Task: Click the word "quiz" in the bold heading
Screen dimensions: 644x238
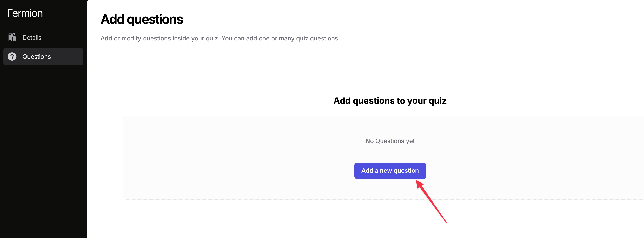Action: 437,101
